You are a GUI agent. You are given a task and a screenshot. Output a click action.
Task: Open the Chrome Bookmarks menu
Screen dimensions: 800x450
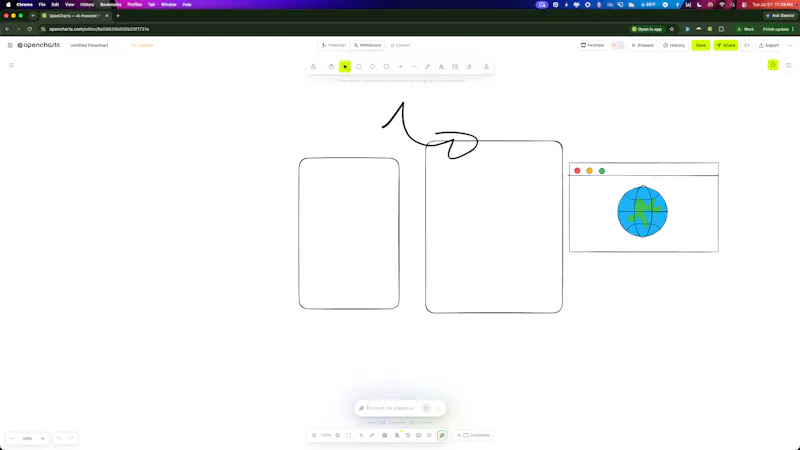(111, 5)
